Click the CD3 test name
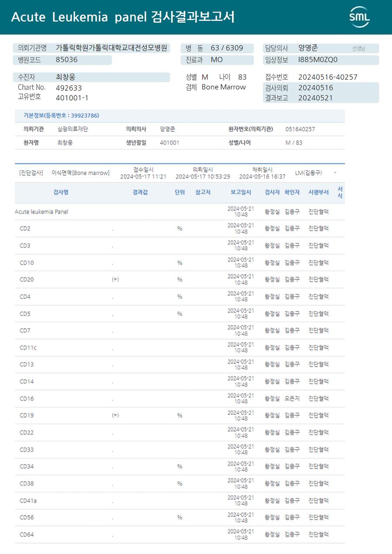This screenshot has width=392, height=554. pyautogui.click(x=25, y=246)
